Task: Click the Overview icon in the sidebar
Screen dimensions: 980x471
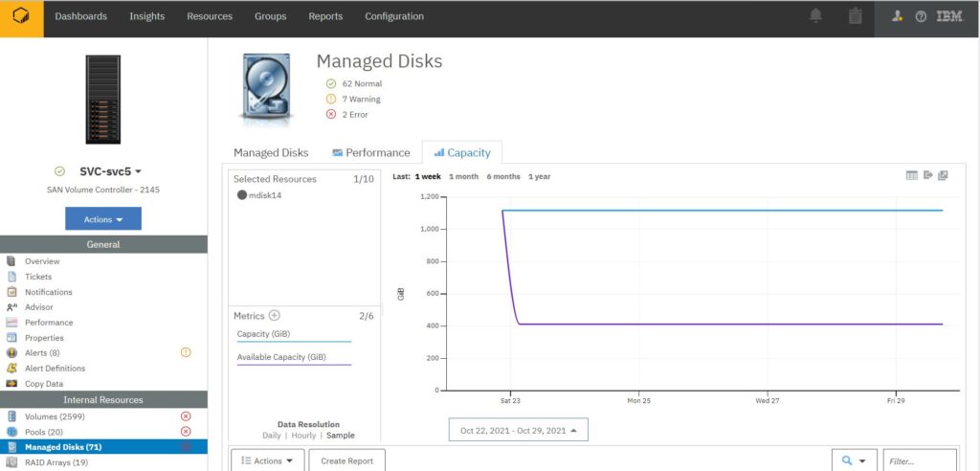Action: (x=11, y=261)
